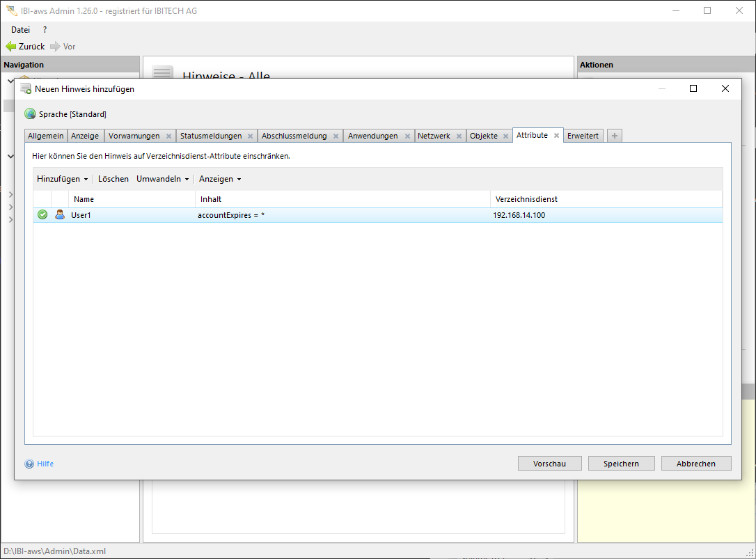756x559 pixels.
Task: Click the Vorschau button
Action: tap(549, 464)
